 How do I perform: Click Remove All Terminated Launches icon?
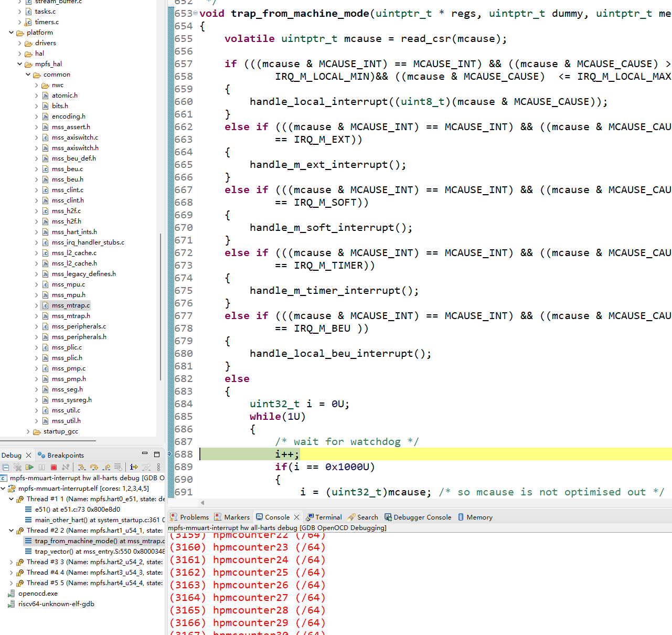[17, 467]
